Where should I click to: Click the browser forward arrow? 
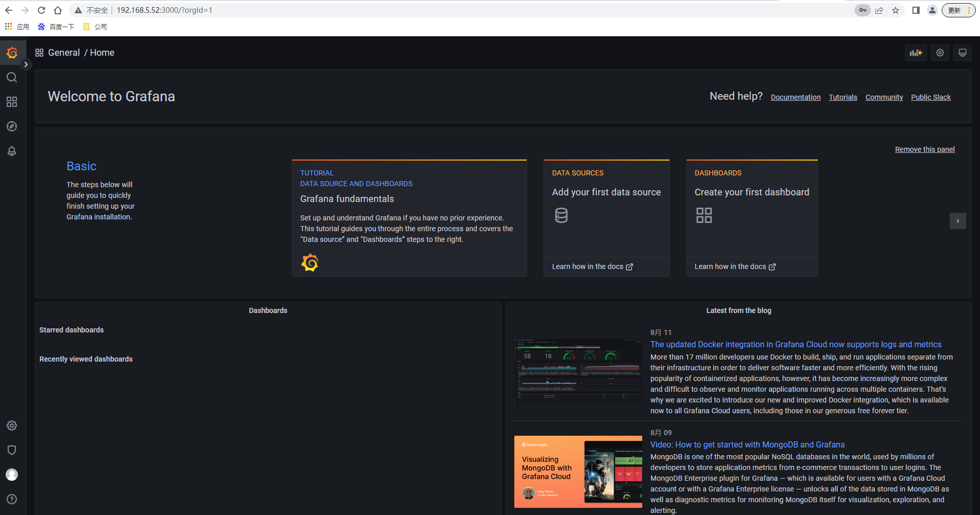click(25, 10)
